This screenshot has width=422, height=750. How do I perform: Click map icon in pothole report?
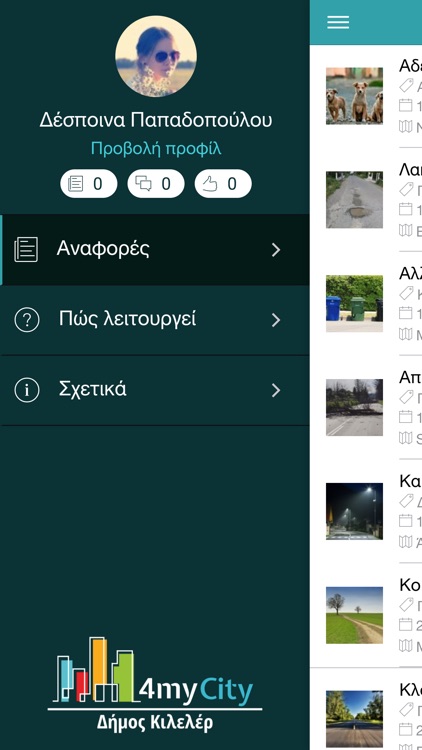pos(406,230)
